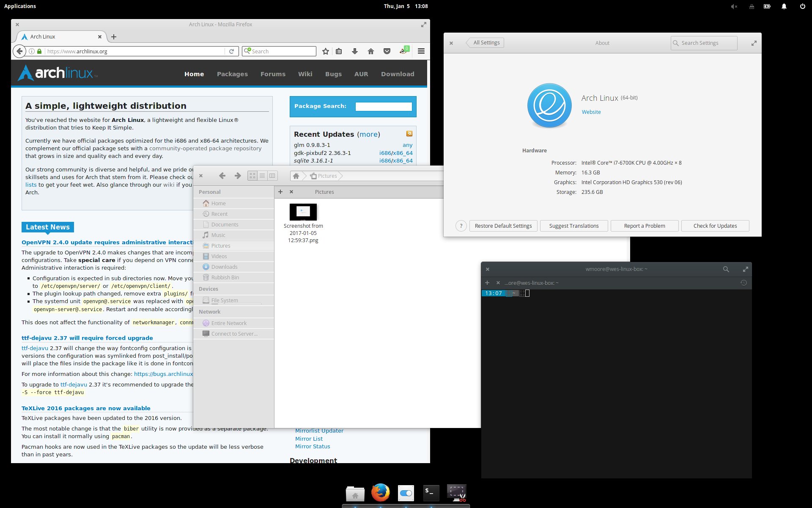The height and width of the screenshot is (508, 812).
Task: Click the muted volume indicator in top panel
Action: 734,6
